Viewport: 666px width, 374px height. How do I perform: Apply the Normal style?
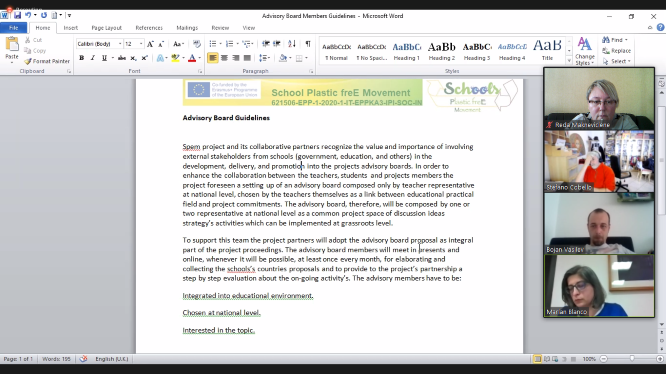pos(336,51)
